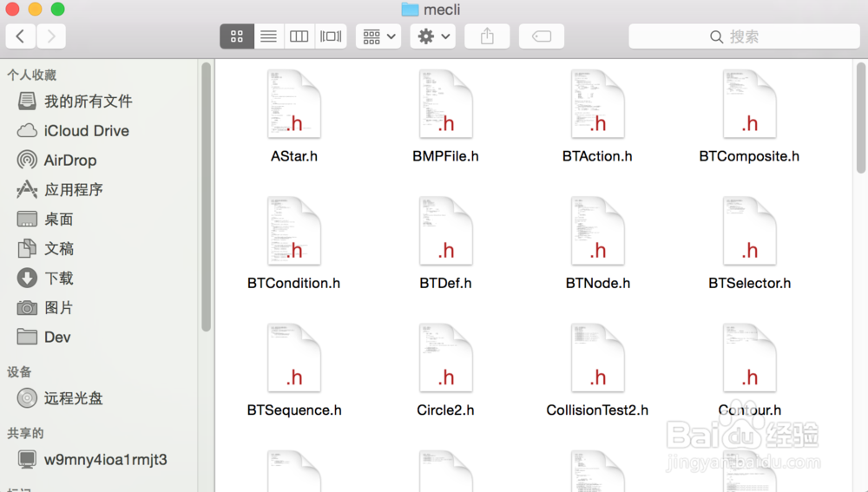Go forward with the right arrow button

(51, 36)
